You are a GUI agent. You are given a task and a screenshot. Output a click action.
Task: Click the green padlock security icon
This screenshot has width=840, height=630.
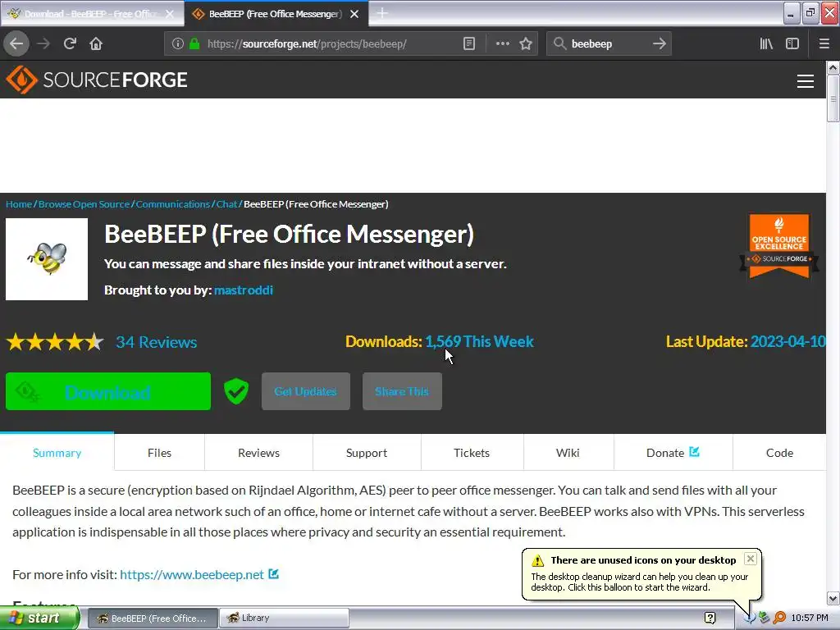[194, 44]
